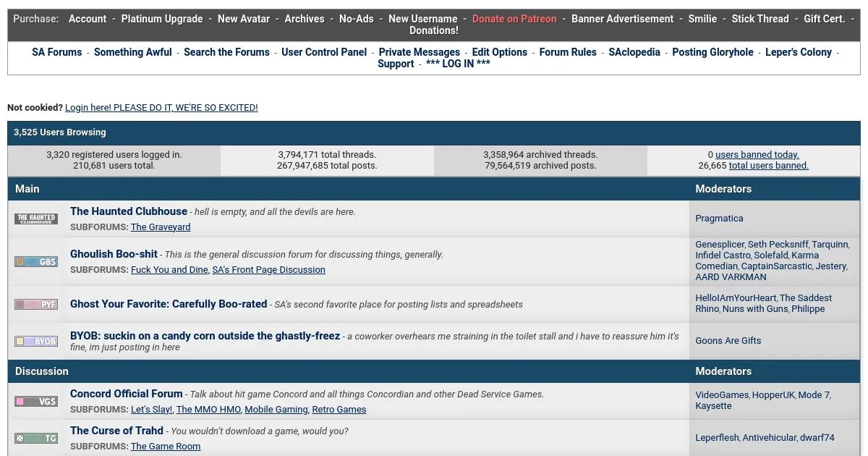
Task: Open total users banned list
Action: pyautogui.click(x=768, y=165)
